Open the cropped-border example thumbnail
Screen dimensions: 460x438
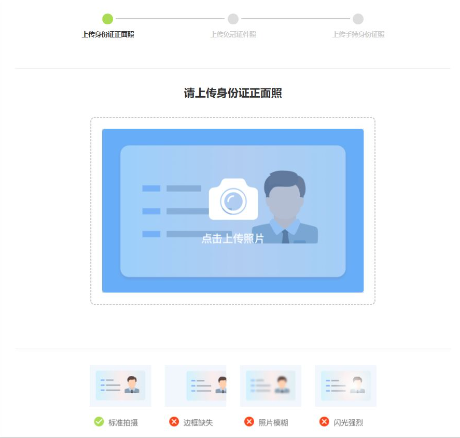[195, 386]
